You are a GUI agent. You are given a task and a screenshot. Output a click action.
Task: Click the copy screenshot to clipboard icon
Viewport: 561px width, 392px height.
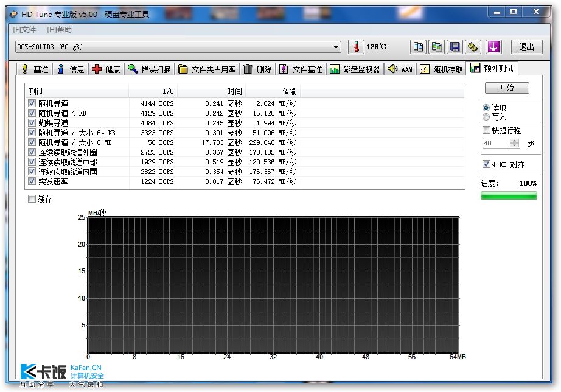[x=436, y=47]
